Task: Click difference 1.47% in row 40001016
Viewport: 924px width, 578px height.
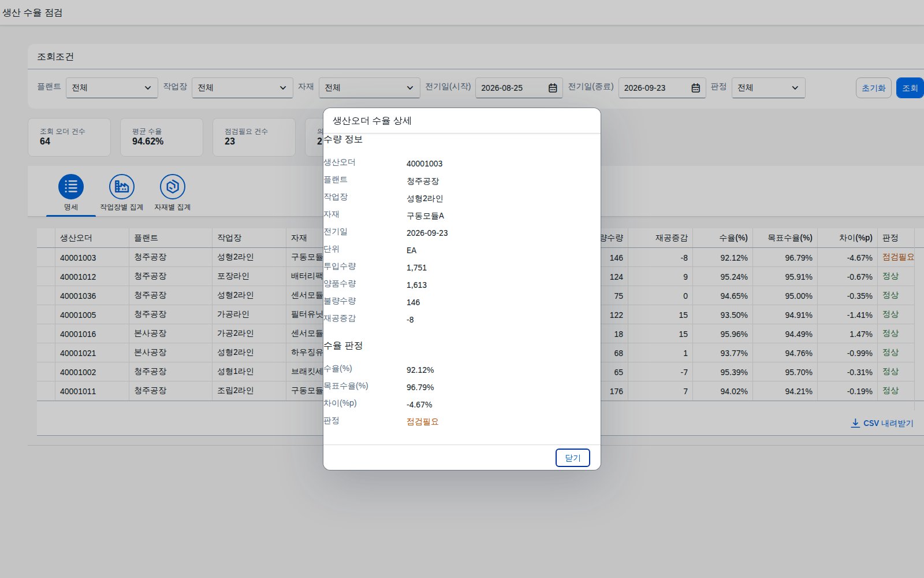Action: click(x=861, y=334)
